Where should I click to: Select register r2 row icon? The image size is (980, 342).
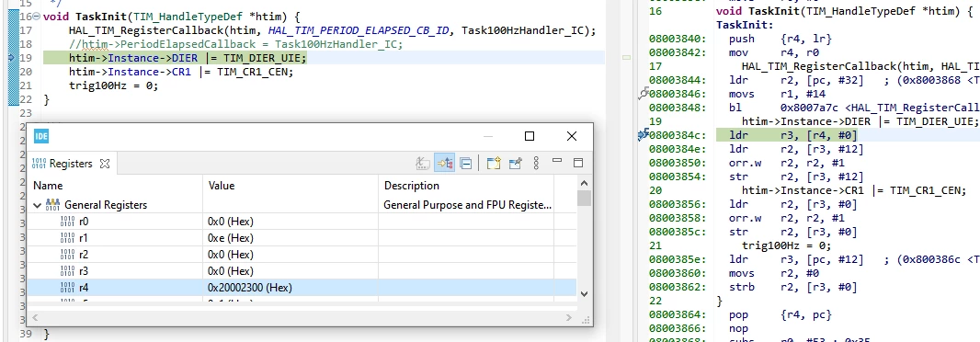coord(67,255)
